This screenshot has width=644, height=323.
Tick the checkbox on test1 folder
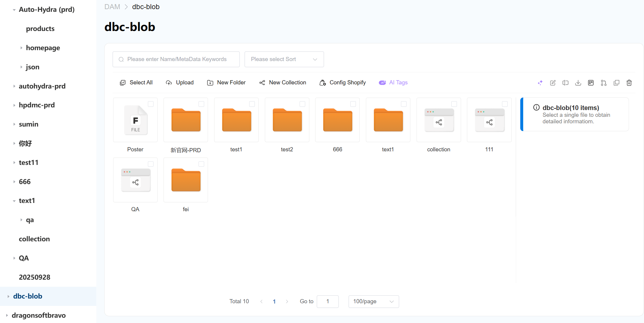tap(252, 104)
